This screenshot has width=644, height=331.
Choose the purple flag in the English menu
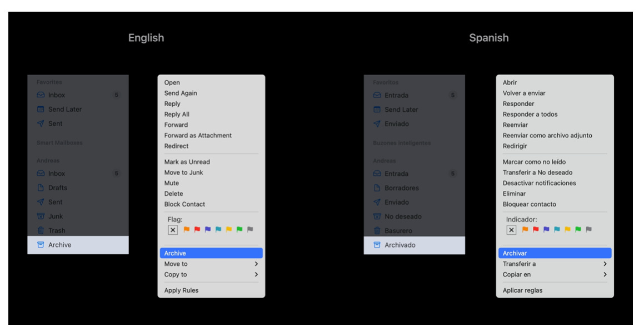tap(208, 229)
